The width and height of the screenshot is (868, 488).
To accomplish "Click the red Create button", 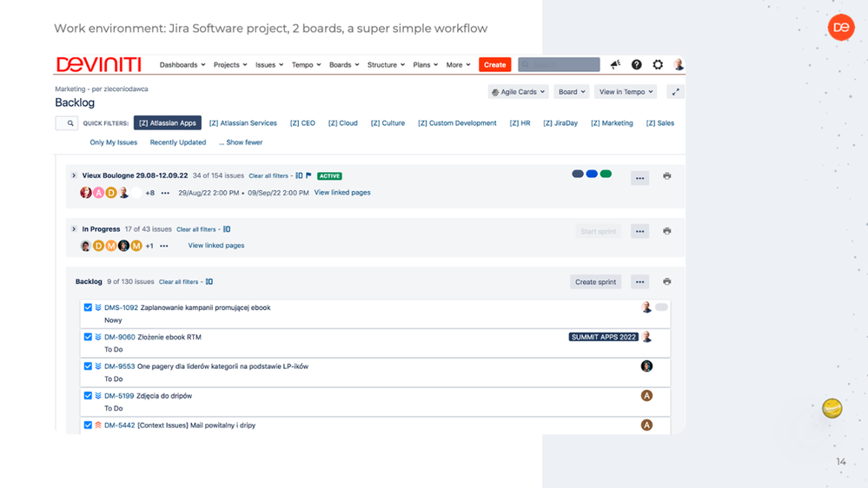I will tap(494, 65).
